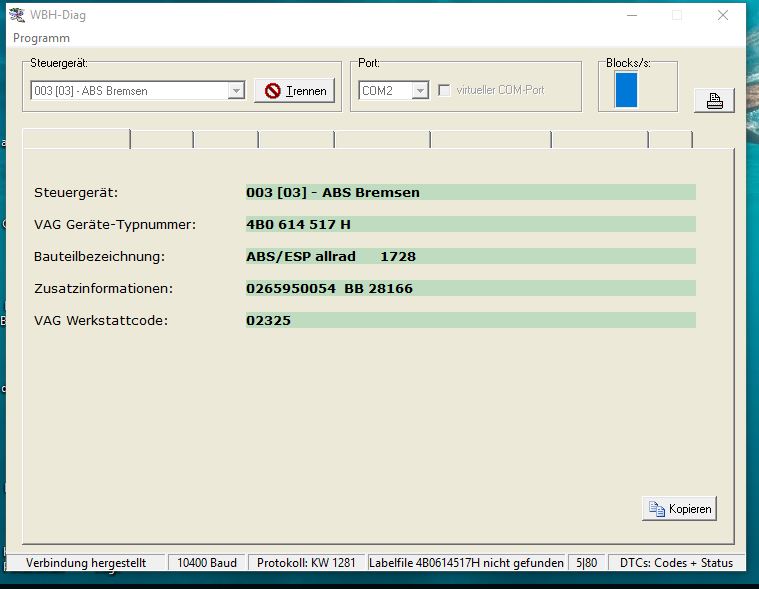Image resolution: width=759 pixels, height=589 pixels.
Task: Click the Kopieren copy button
Action: point(679,509)
